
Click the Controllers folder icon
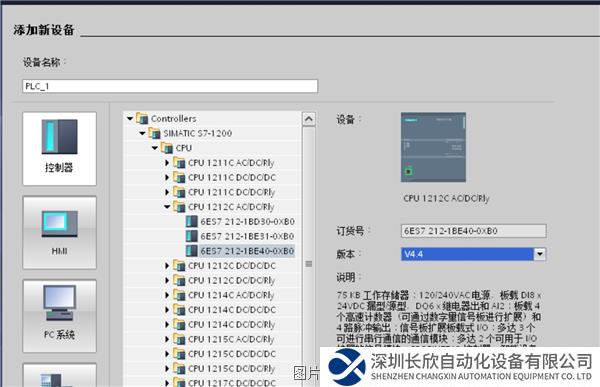point(142,118)
